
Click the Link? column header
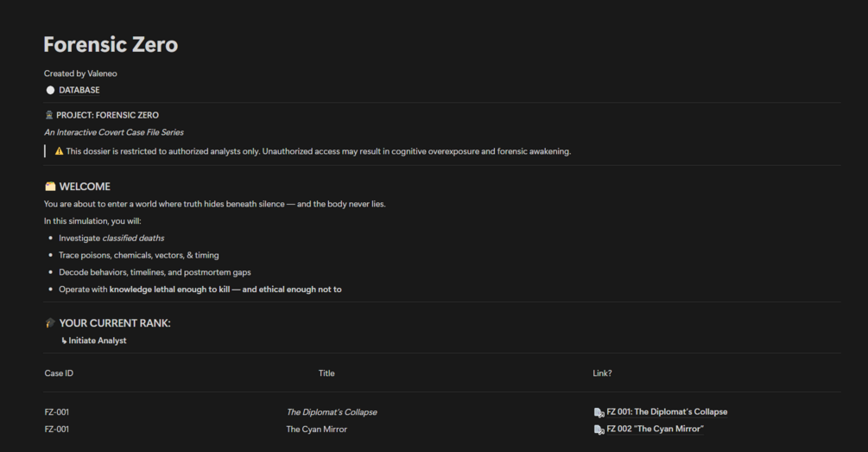click(x=602, y=373)
